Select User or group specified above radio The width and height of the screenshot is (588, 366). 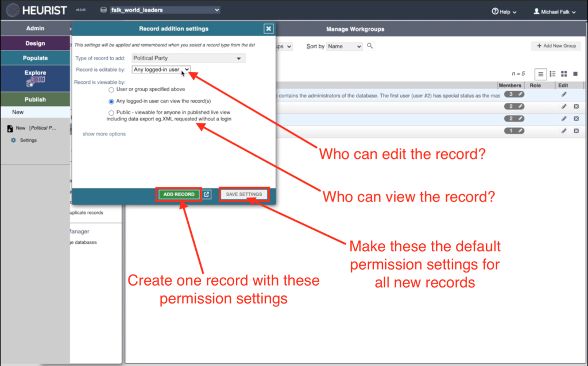coord(111,90)
